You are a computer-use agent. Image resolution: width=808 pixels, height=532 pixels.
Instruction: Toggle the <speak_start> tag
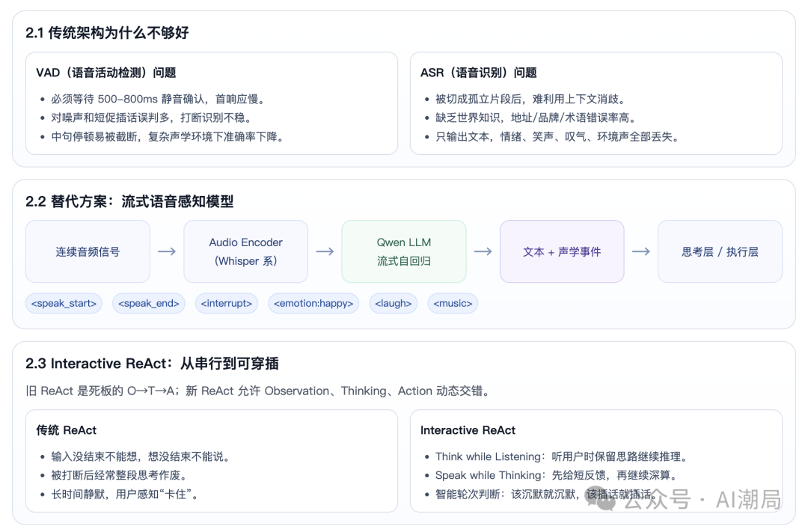pos(64,303)
